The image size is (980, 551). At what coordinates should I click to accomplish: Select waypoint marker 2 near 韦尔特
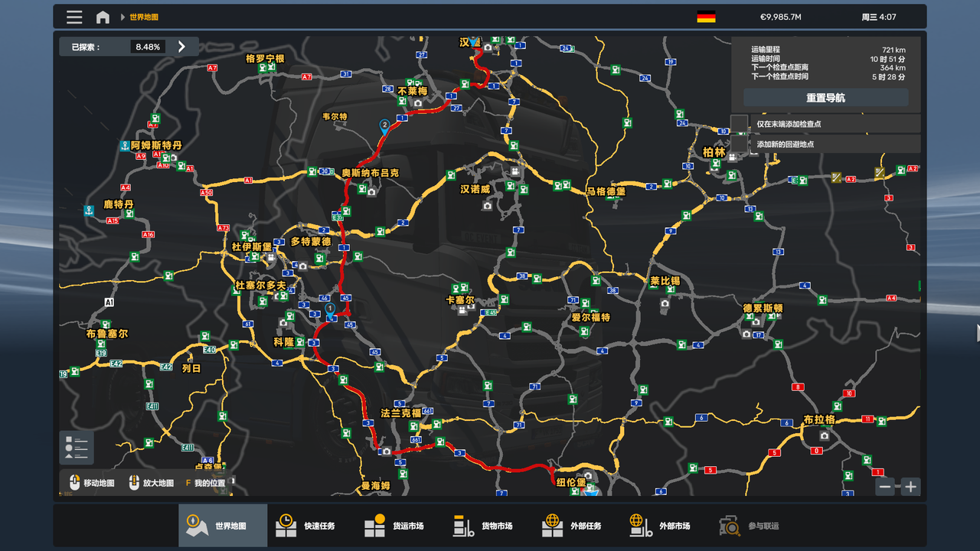tap(384, 126)
